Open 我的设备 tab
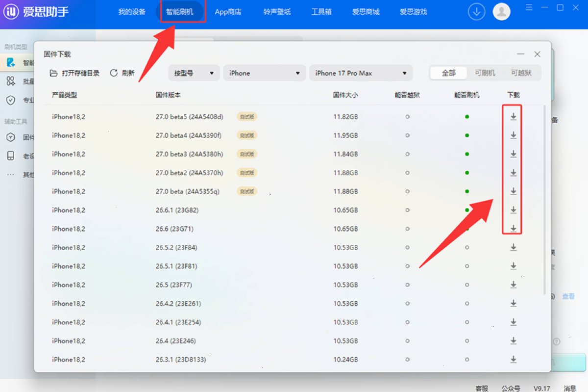Image resolution: width=588 pixels, height=392 pixels. [132, 12]
